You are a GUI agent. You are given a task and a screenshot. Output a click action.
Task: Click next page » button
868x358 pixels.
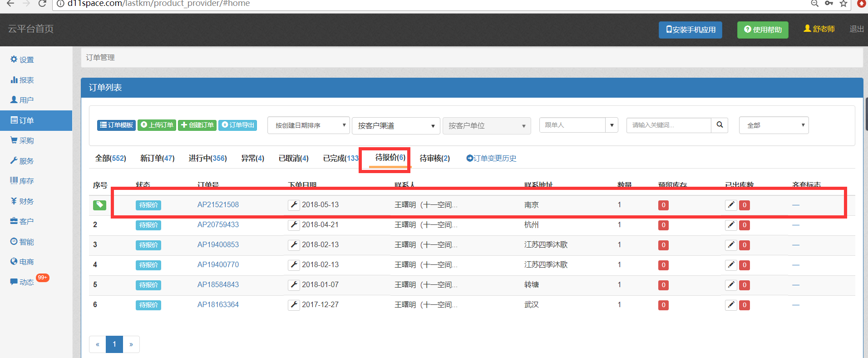(131, 344)
